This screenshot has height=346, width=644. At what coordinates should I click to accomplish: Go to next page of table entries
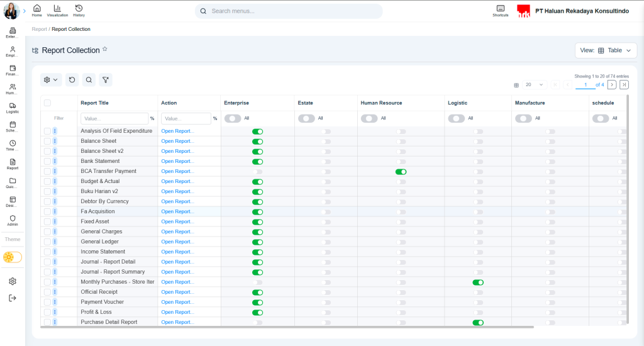[611, 84]
